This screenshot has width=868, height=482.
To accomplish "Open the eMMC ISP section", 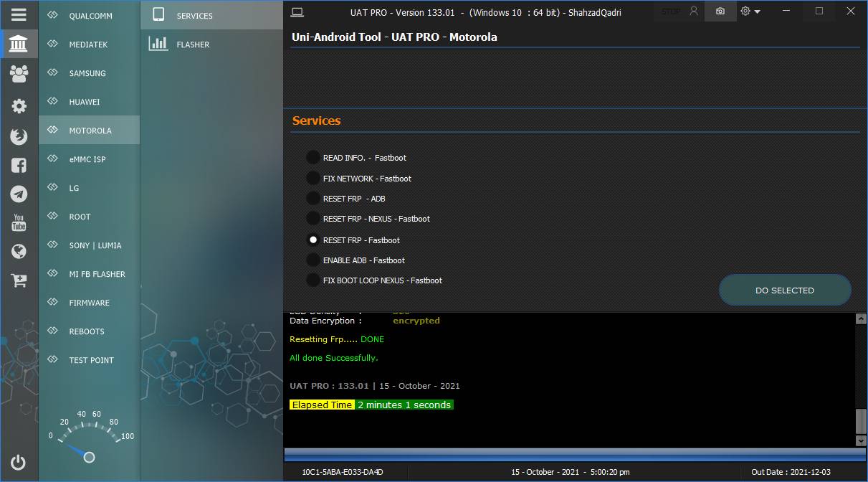I will tap(89, 159).
